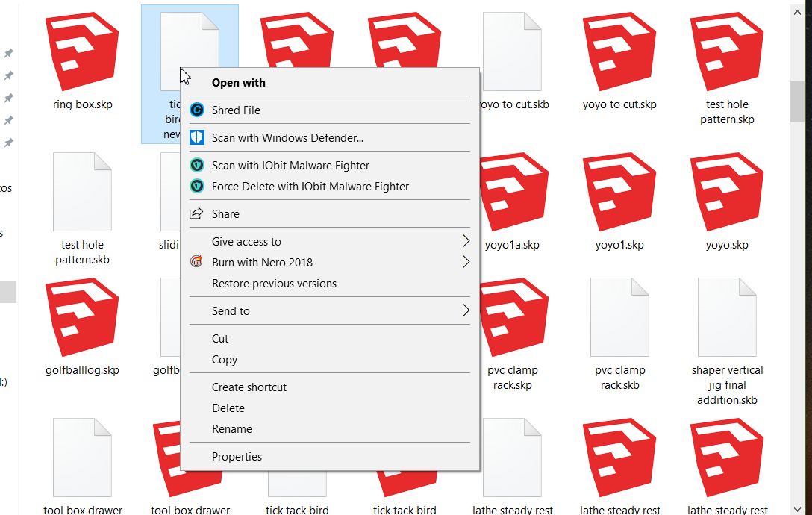Select the yoyo.skp SketchUp file icon

tap(727, 192)
